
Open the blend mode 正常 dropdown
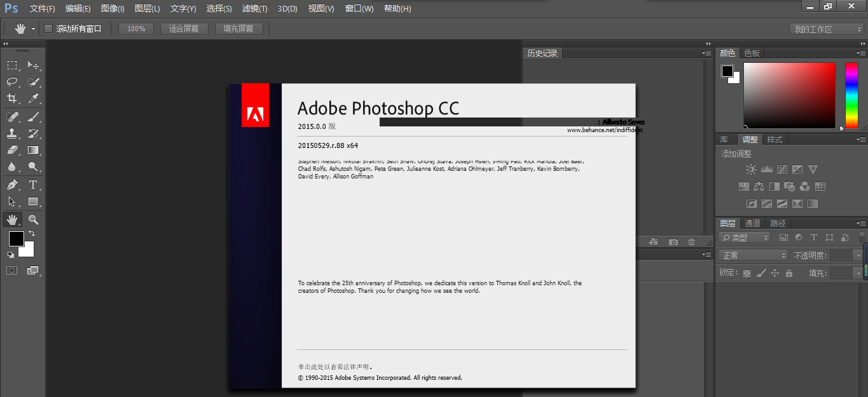click(754, 255)
